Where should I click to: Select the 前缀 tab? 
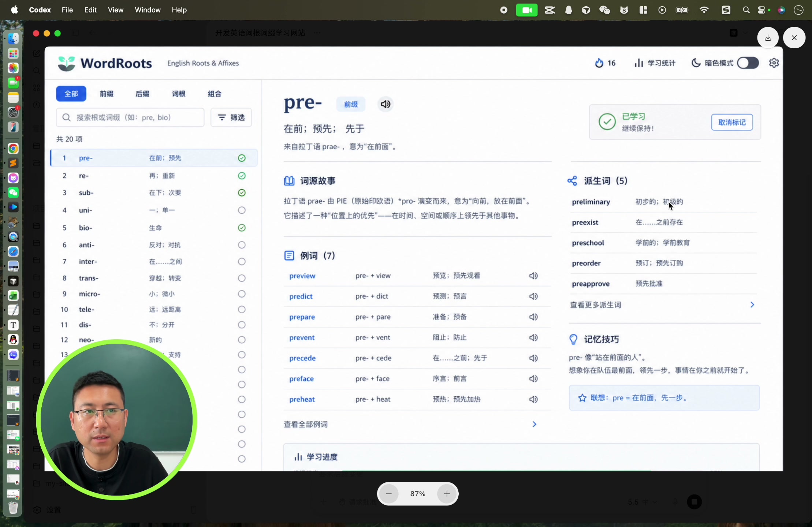(107, 94)
